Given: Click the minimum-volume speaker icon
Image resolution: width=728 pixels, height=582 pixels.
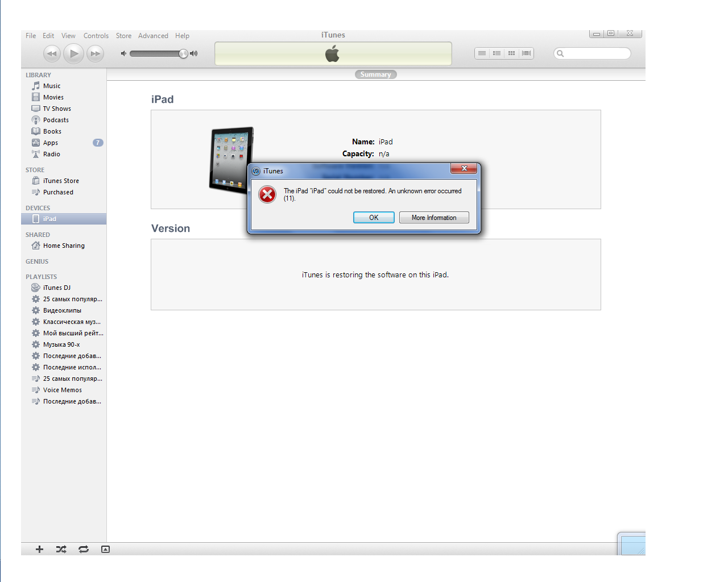Looking at the screenshot, I should pos(123,53).
